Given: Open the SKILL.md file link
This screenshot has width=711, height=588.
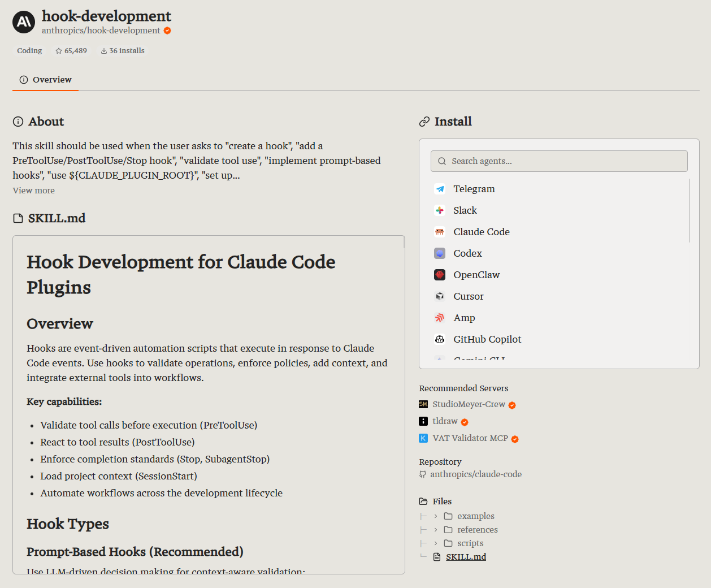Looking at the screenshot, I should [x=466, y=557].
